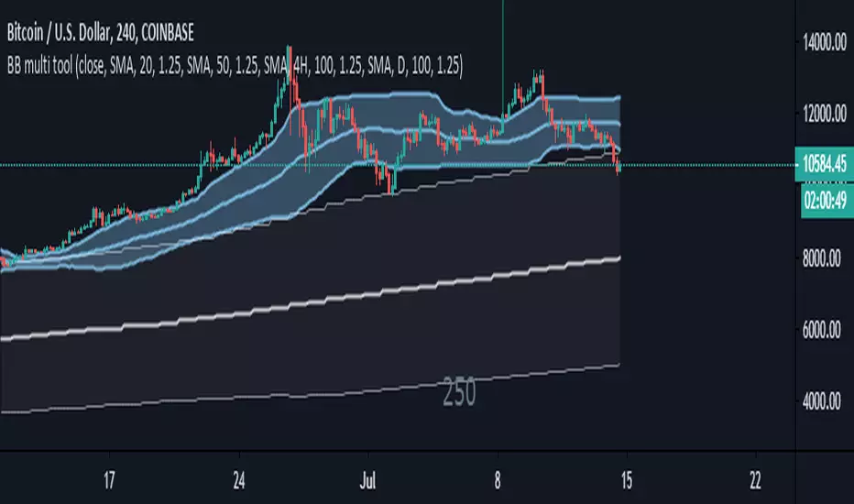The height and width of the screenshot is (504, 854).
Task: Click the latest candle at the chart's right edge
Action: tap(619, 167)
